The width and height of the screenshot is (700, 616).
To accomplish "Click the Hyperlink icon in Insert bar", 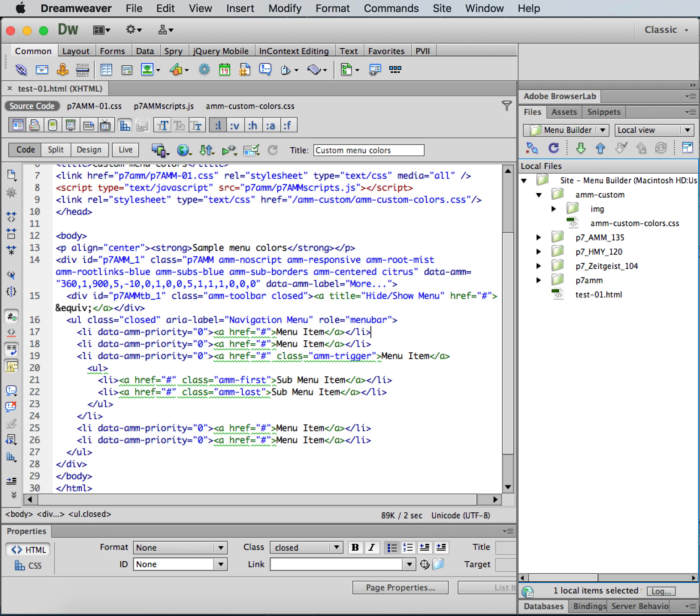I will point(21,69).
